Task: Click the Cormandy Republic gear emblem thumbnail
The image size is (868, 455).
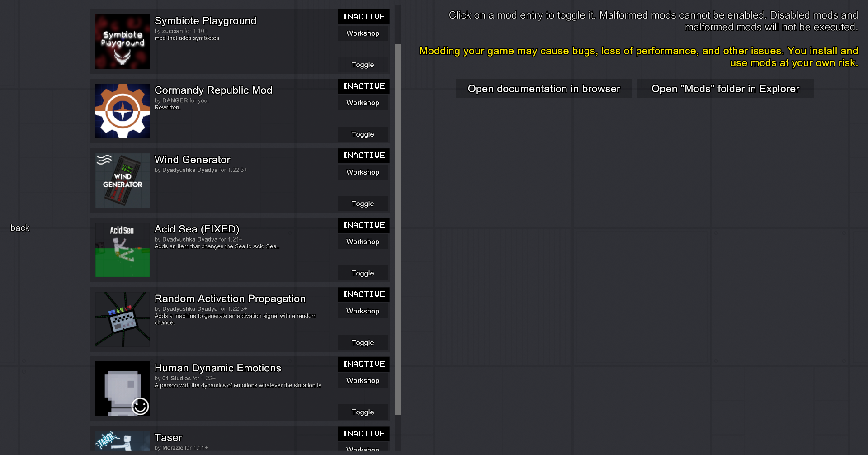Action: point(123,111)
